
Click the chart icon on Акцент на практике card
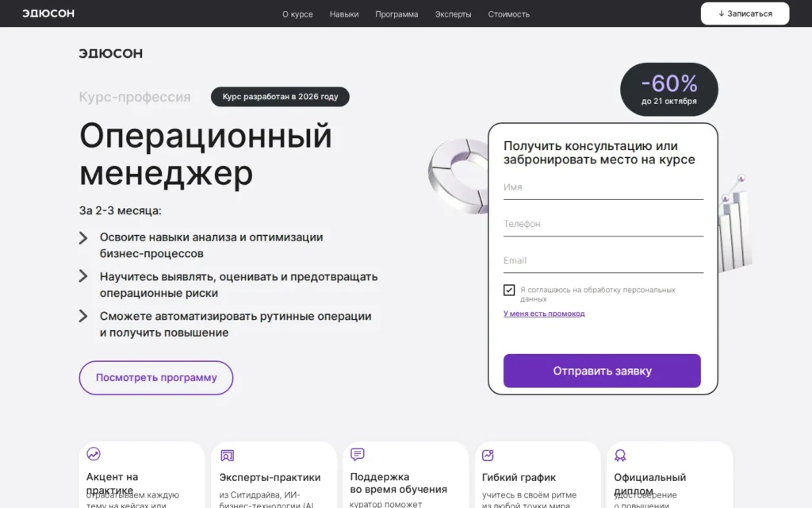pos(94,453)
